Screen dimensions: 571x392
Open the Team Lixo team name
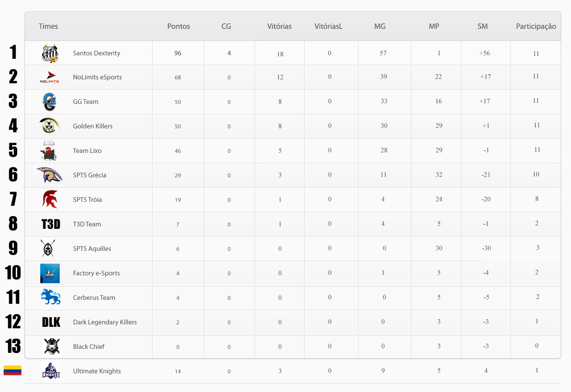pyautogui.click(x=87, y=151)
